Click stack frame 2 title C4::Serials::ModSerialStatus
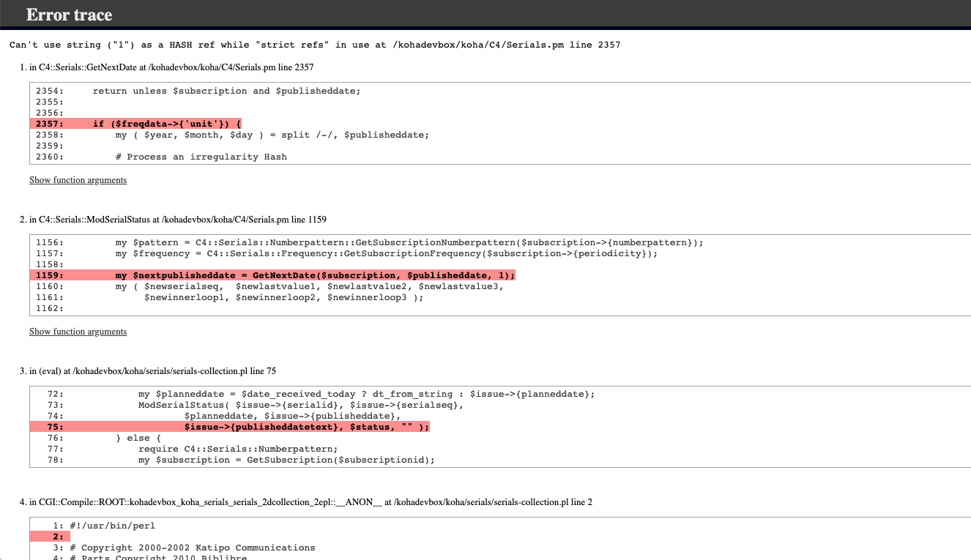The width and height of the screenshot is (971, 560). pos(178,219)
